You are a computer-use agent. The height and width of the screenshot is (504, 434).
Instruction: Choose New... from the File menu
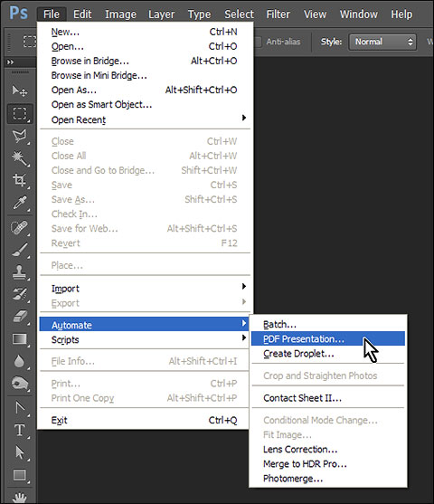click(x=145, y=32)
